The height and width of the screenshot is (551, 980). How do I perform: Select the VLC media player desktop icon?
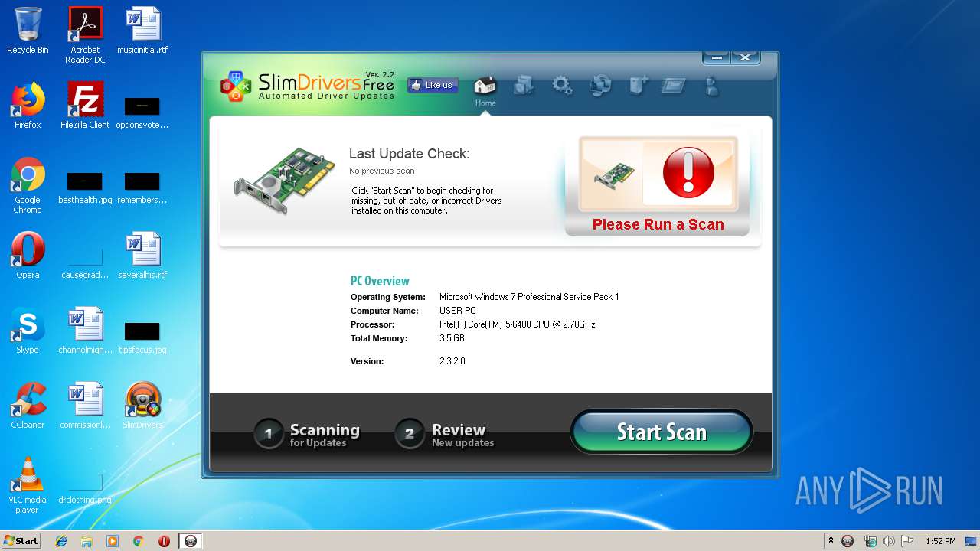[28, 485]
